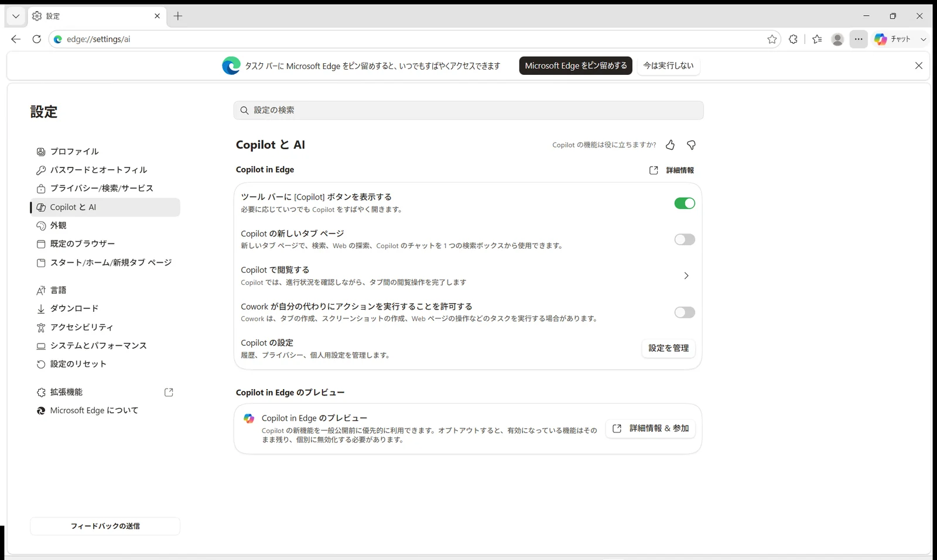Select Copilot と AI in sidebar

click(105, 207)
